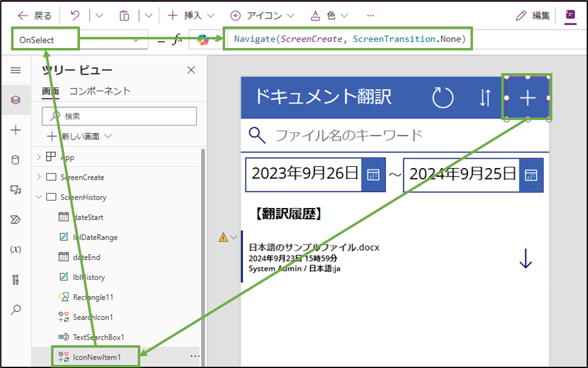This screenshot has width=588, height=368.
Task: Click the 編集 edit button
Action: click(x=533, y=16)
